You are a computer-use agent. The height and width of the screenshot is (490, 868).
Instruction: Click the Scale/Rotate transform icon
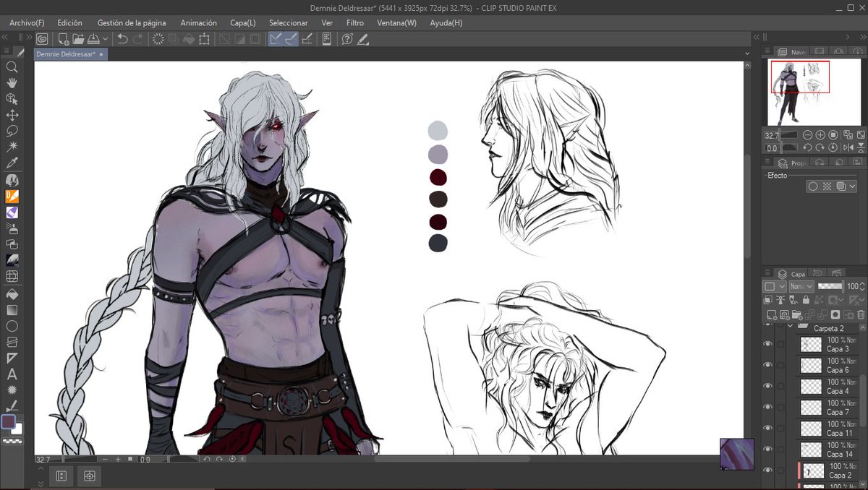pyautogui.click(x=205, y=39)
